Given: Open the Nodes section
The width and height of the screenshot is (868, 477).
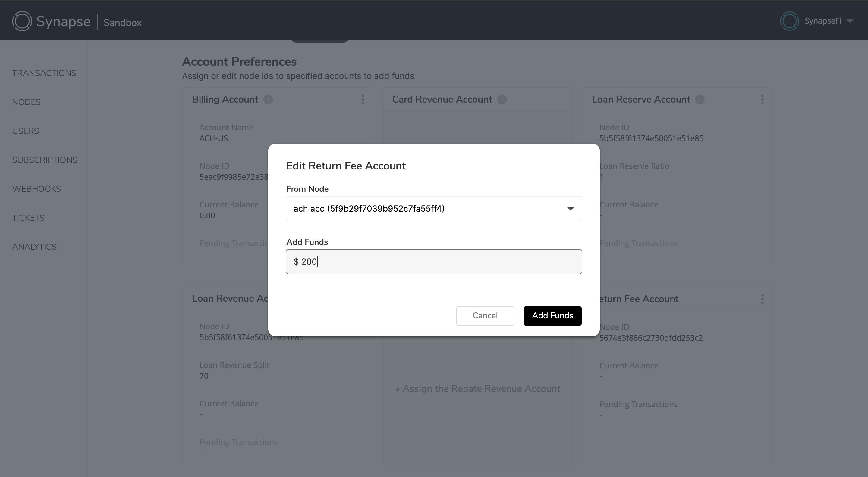Looking at the screenshot, I should pos(26,102).
